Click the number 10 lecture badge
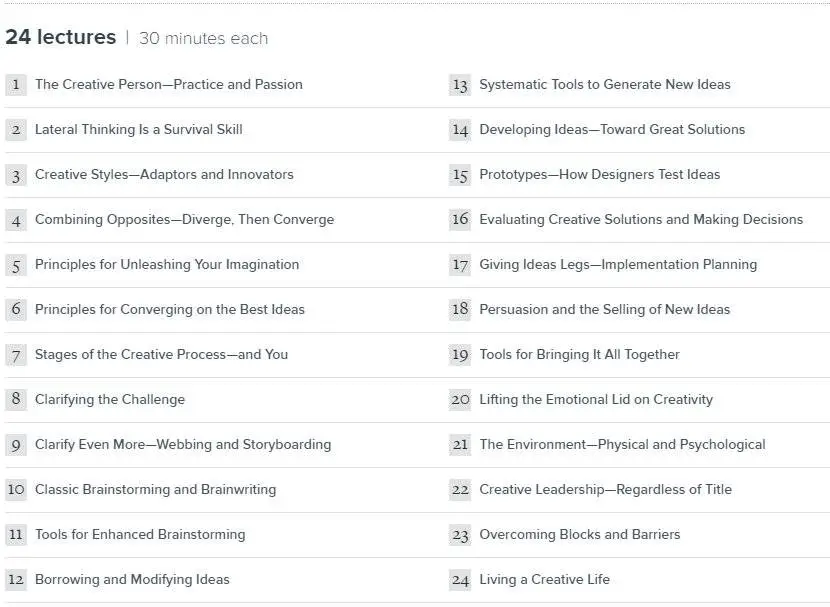 [x=16, y=490]
